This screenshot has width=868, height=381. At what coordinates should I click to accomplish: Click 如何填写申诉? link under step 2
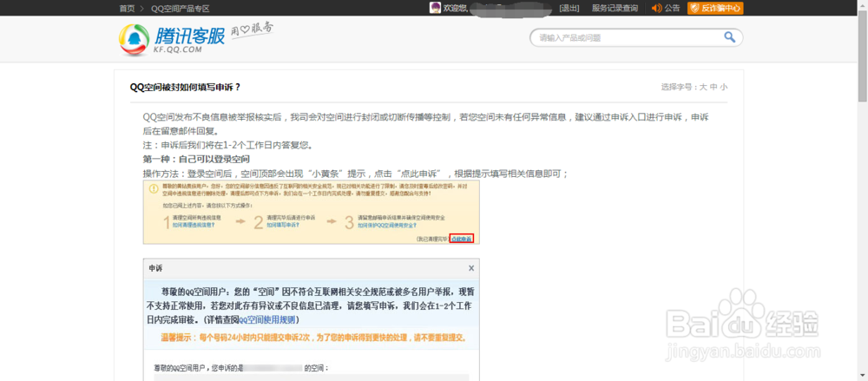pyautogui.click(x=283, y=226)
